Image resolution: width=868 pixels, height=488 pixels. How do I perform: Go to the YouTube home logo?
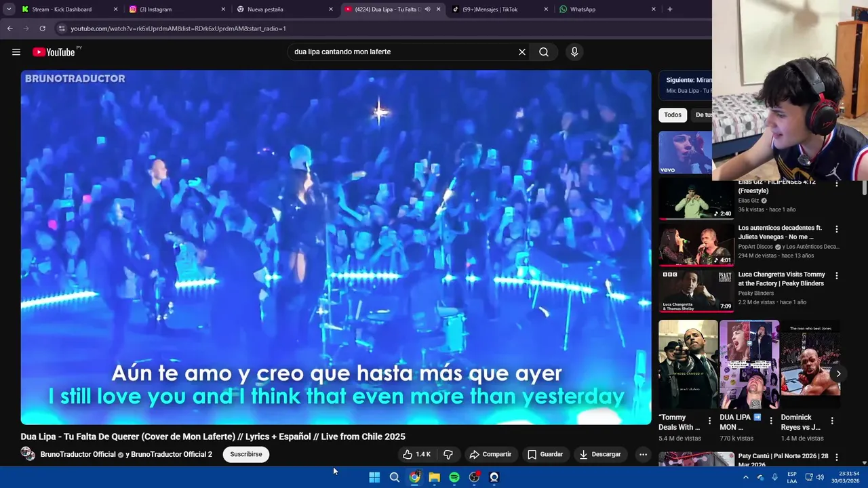pyautogui.click(x=54, y=52)
